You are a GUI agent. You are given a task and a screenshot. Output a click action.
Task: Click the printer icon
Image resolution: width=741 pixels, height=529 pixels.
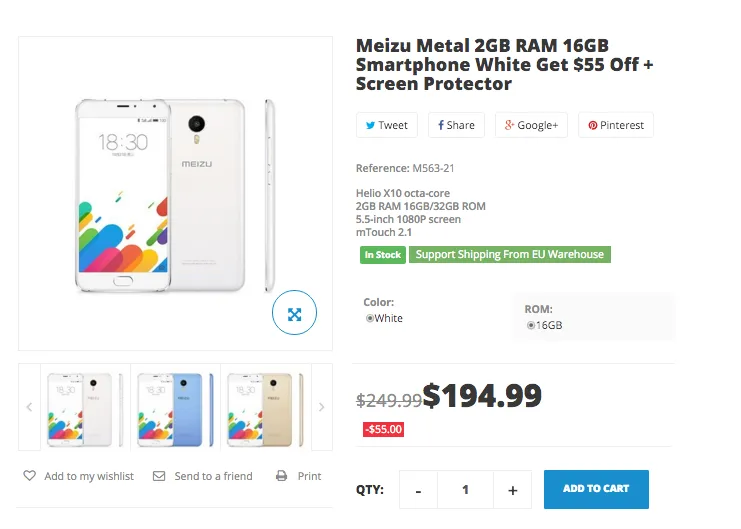click(x=282, y=476)
